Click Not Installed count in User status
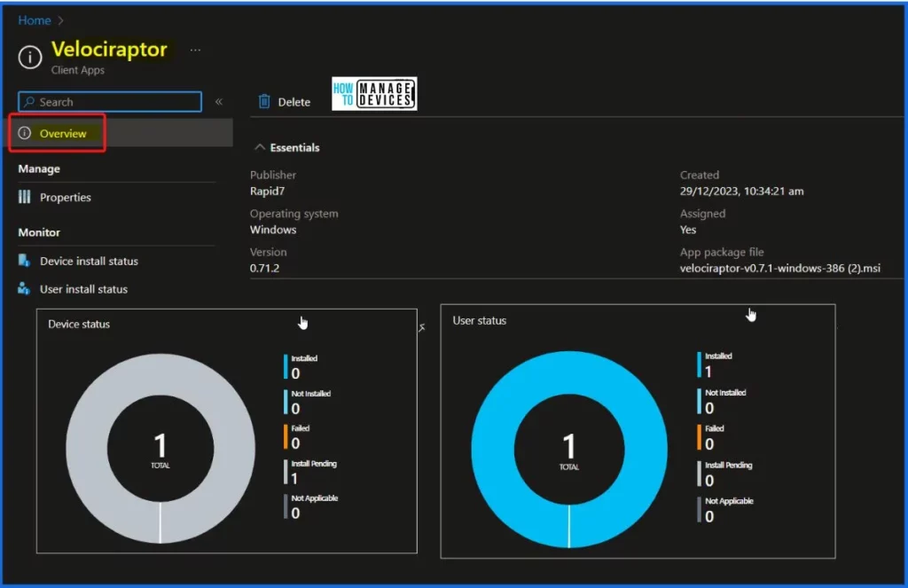This screenshot has width=908, height=588. coord(709,409)
